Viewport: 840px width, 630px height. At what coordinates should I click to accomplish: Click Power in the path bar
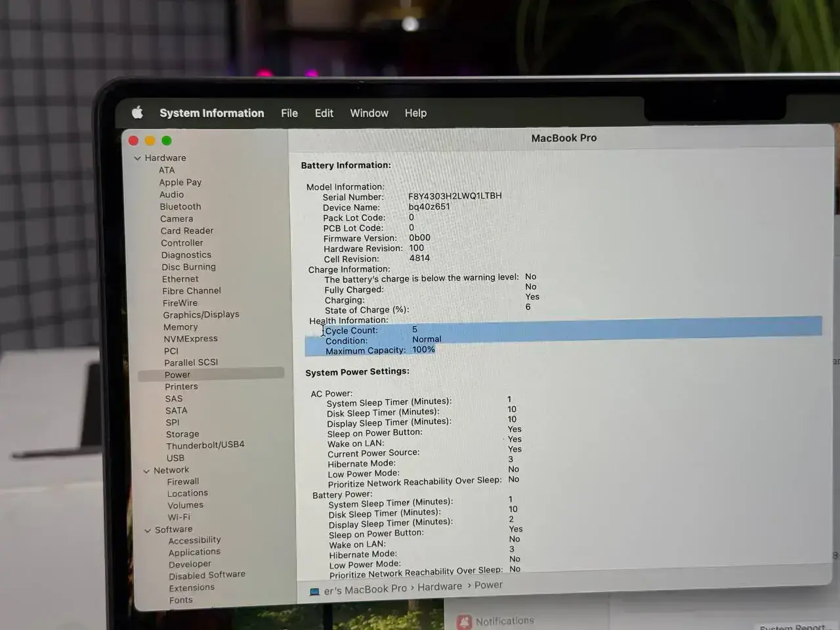click(x=488, y=585)
